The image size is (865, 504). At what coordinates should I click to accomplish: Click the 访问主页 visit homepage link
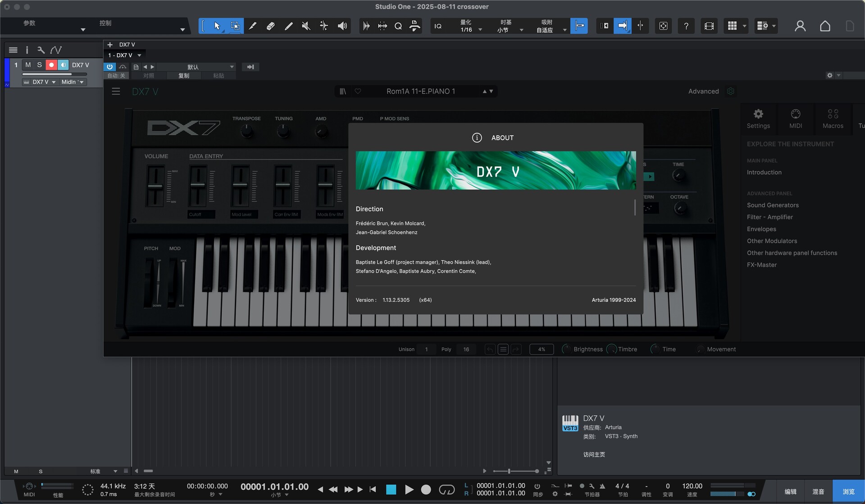(594, 454)
